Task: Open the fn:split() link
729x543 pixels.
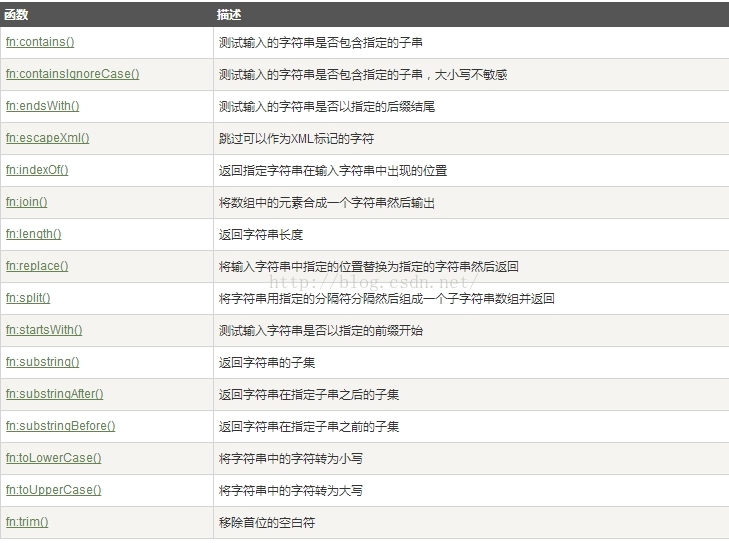Action: click(x=28, y=298)
